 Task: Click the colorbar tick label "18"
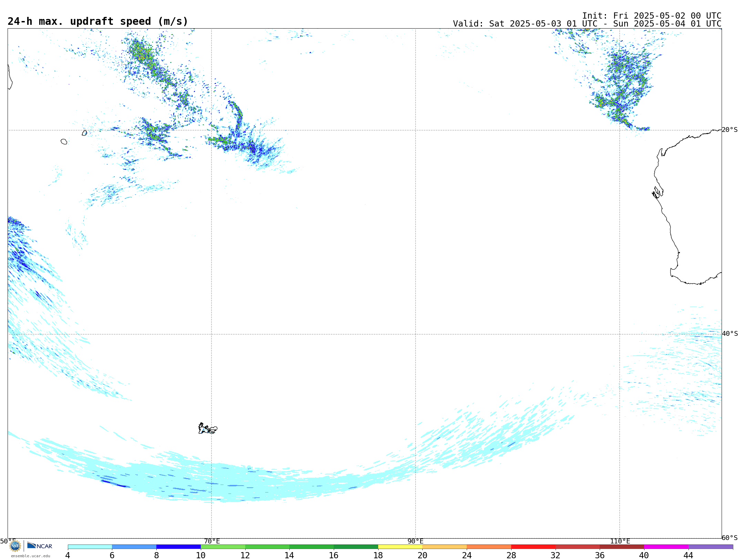pyautogui.click(x=378, y=556)
